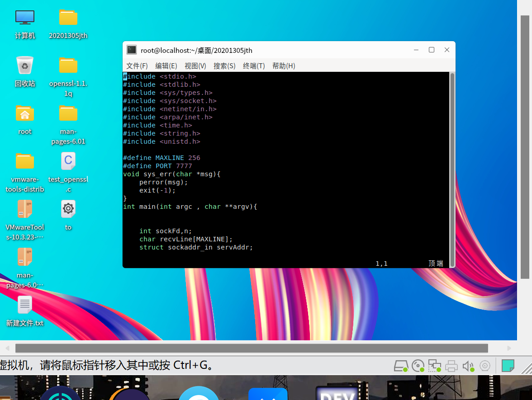
Task: Open the 搜索(S) menu in terminal
Action: (224, 66)
